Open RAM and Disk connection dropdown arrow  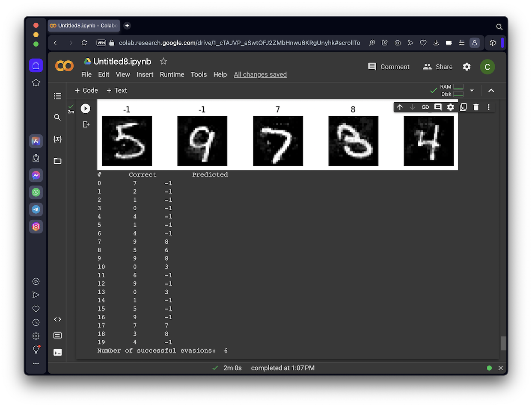pos(472,91)
